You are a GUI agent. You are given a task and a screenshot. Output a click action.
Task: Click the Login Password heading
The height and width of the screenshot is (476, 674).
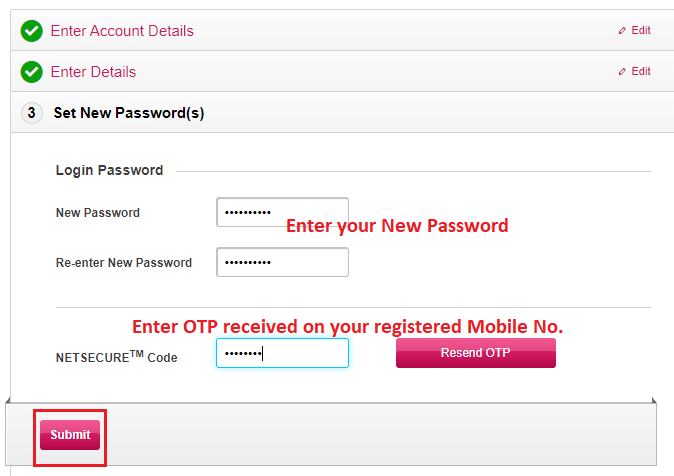coord(109,171)
